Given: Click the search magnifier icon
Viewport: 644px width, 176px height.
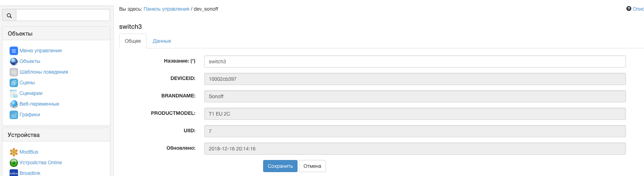Looking at the screenshot, I should (x=9, y=15).
